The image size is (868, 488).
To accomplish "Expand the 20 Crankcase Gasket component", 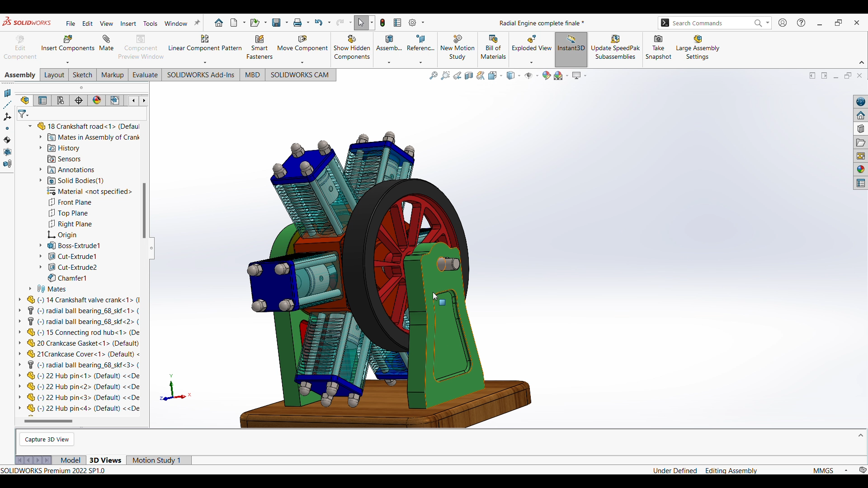I will tap(20, 343).
